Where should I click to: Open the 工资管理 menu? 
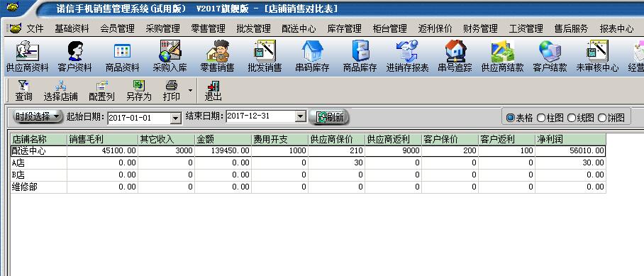526,29
